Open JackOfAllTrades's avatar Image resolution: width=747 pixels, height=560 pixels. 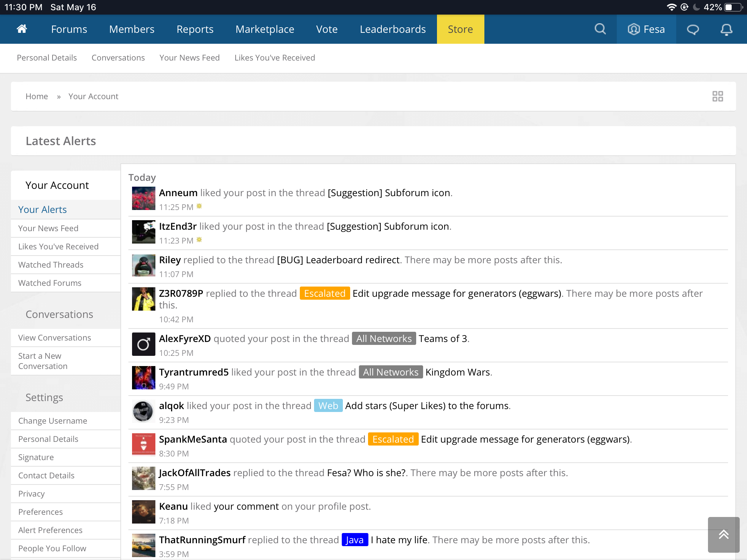pyautogui.click(x=143, y=478)
